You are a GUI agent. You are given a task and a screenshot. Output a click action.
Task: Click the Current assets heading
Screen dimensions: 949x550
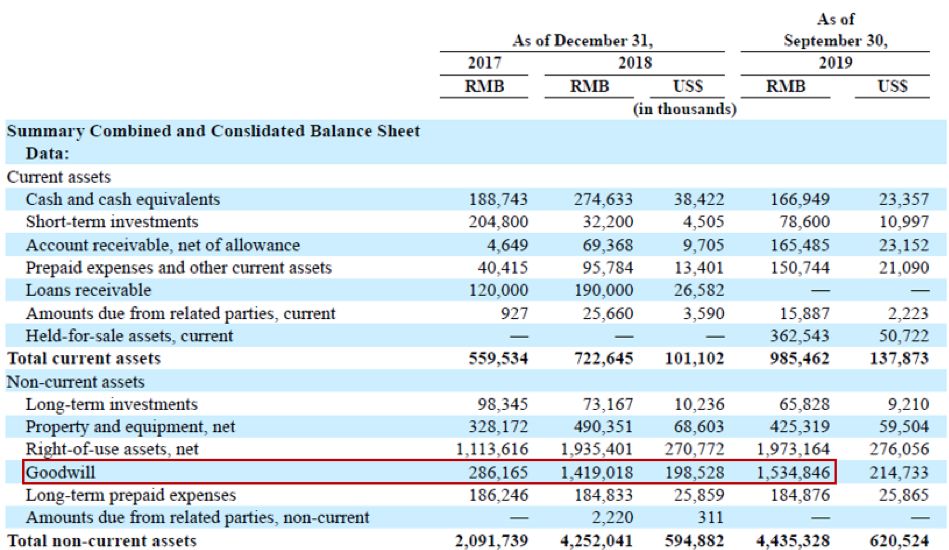(x=59, y=177)
